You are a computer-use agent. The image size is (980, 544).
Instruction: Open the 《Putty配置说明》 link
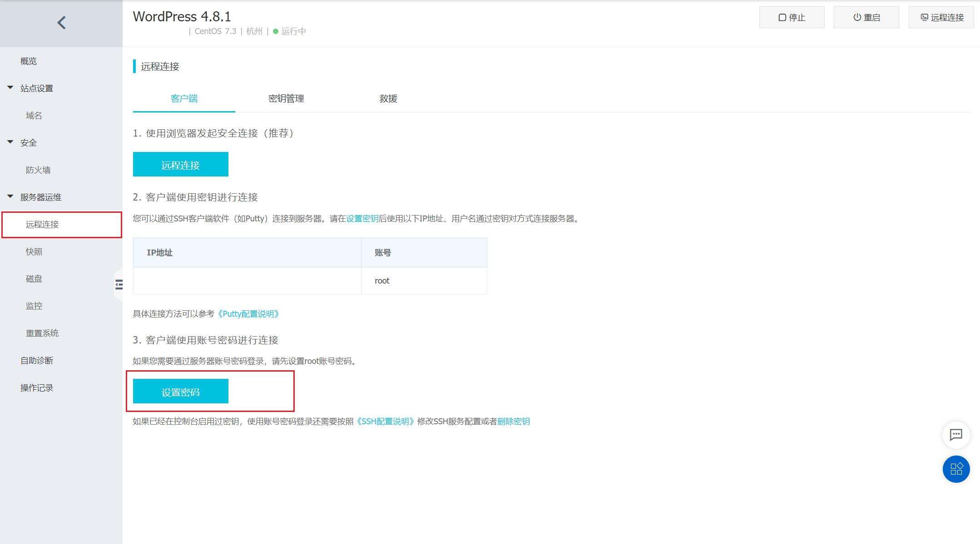[248, 314]
